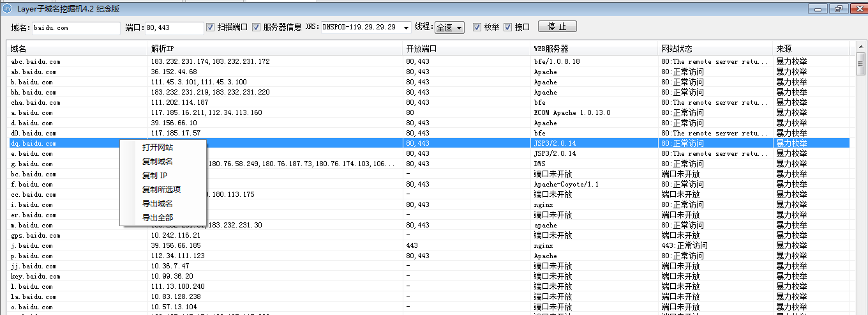Select the b.baidu.com row
Viewport: 868px width, 315px height.
click(x=428, y=82)
